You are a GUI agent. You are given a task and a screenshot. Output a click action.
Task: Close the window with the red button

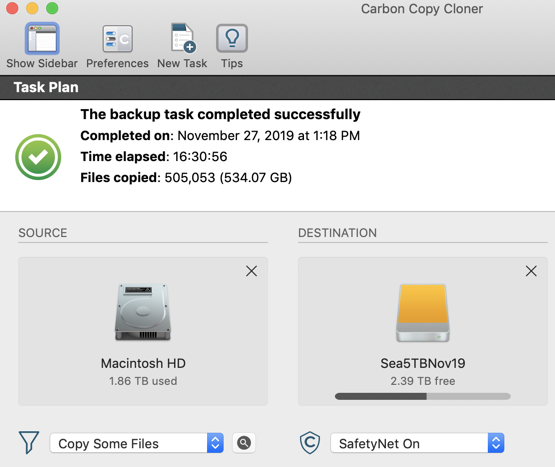point(12,8)
